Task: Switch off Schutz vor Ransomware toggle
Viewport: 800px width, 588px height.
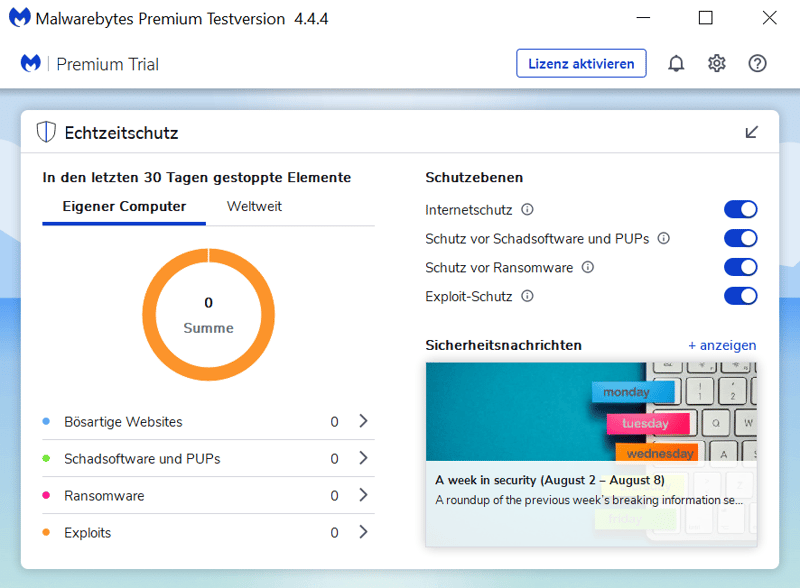Action: point(741,267)
